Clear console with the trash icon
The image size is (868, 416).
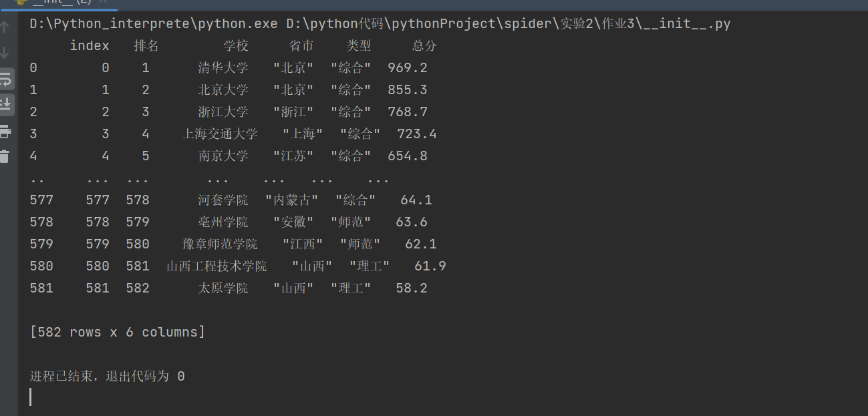(x=5, y=156)
